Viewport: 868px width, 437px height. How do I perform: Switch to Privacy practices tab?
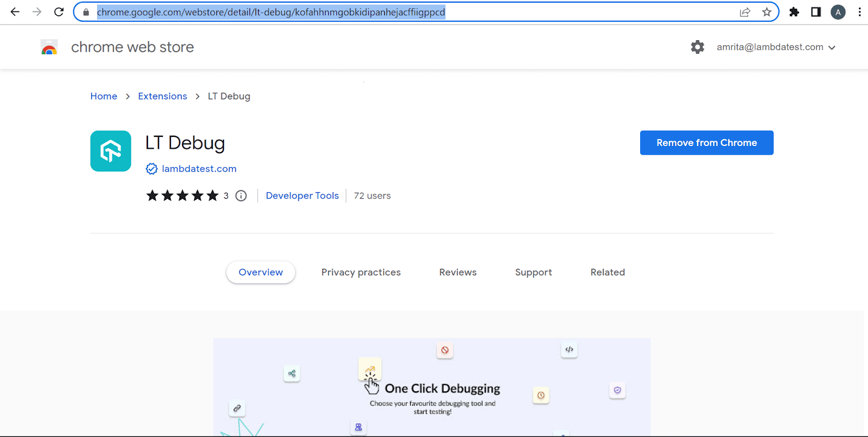[361, 272]
